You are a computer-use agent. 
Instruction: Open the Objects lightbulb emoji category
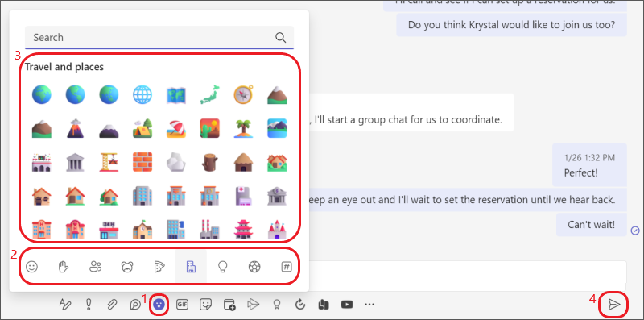223,267
